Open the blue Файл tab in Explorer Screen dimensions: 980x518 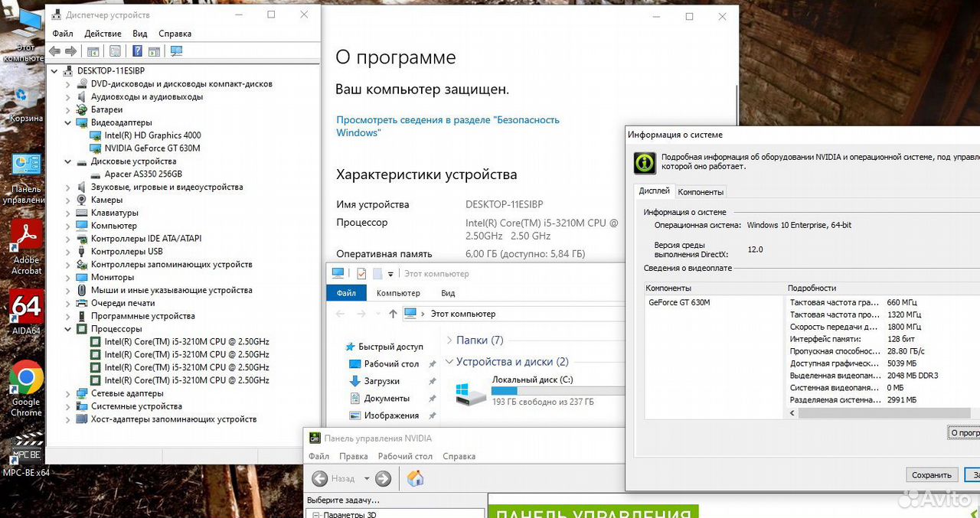click(346, 293)
